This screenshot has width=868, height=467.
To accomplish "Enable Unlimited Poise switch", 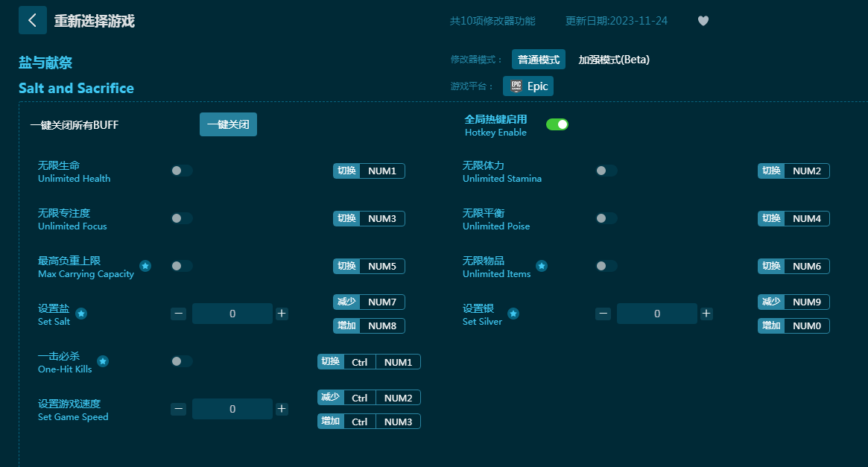I will tap(606, 218).
